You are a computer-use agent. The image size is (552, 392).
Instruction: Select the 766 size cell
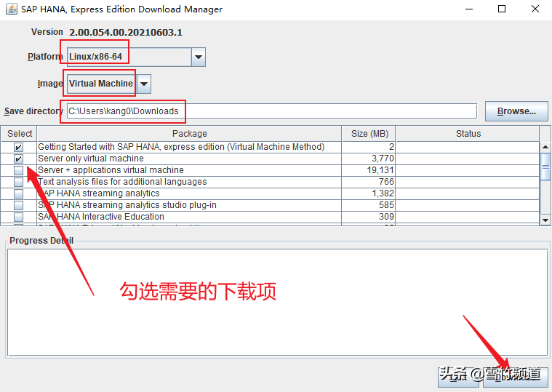[368, 182]
